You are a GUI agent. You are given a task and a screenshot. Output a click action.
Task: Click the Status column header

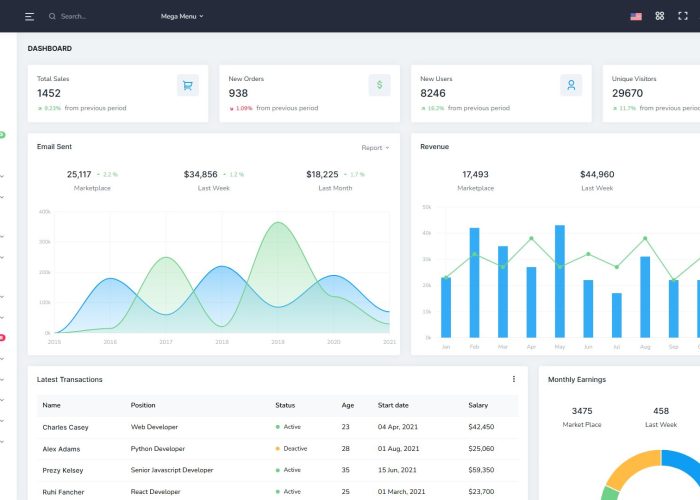(x=285, y=405)
